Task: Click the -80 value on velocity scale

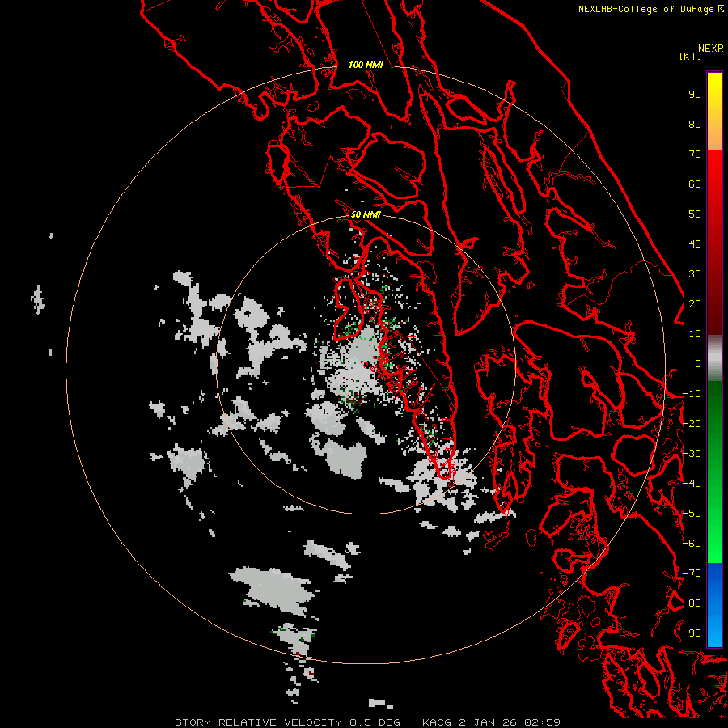Action: click(692, 603)
